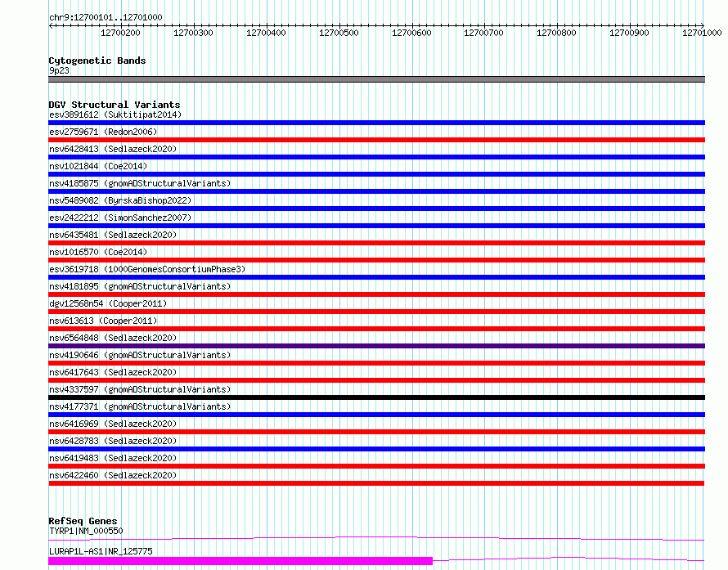
Task: Click the gray 9p23 cytogenetic band bar
Action: coord(376,79)
